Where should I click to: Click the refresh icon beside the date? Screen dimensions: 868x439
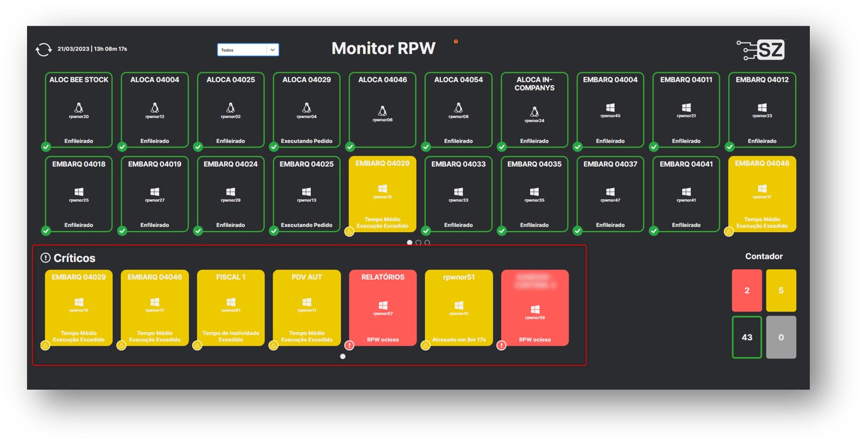coord(43,49)
